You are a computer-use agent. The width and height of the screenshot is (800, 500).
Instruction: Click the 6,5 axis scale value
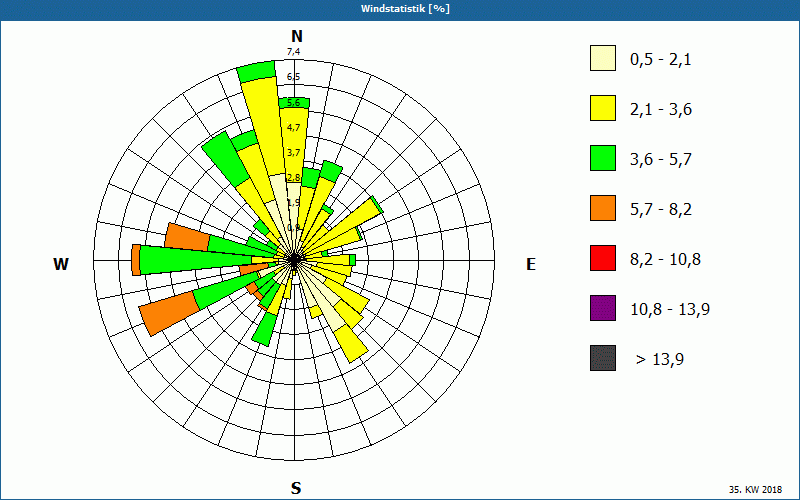(x=293, y=77)
